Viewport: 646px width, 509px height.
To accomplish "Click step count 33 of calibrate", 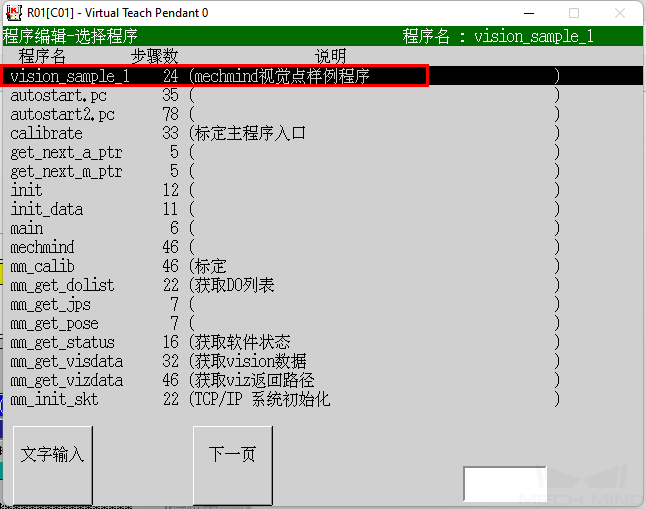I will tap(171, 134).
